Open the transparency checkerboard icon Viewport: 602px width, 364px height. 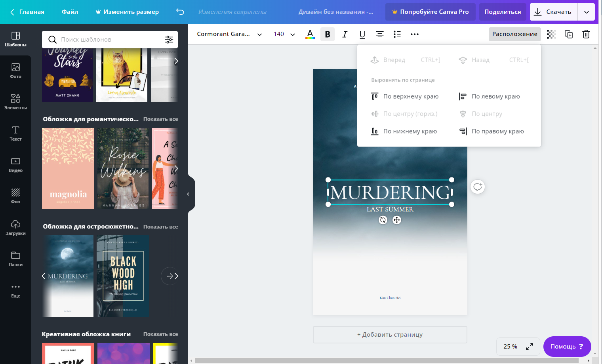[x=551, y=34]
